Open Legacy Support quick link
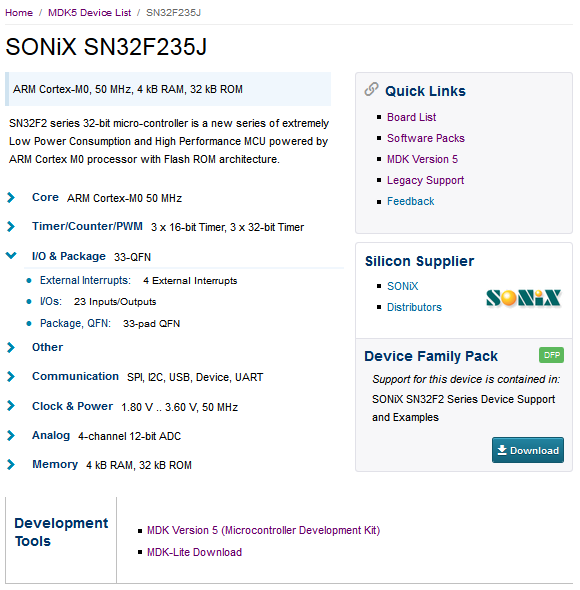Viewport: 580px width, 590px height. 425,180
